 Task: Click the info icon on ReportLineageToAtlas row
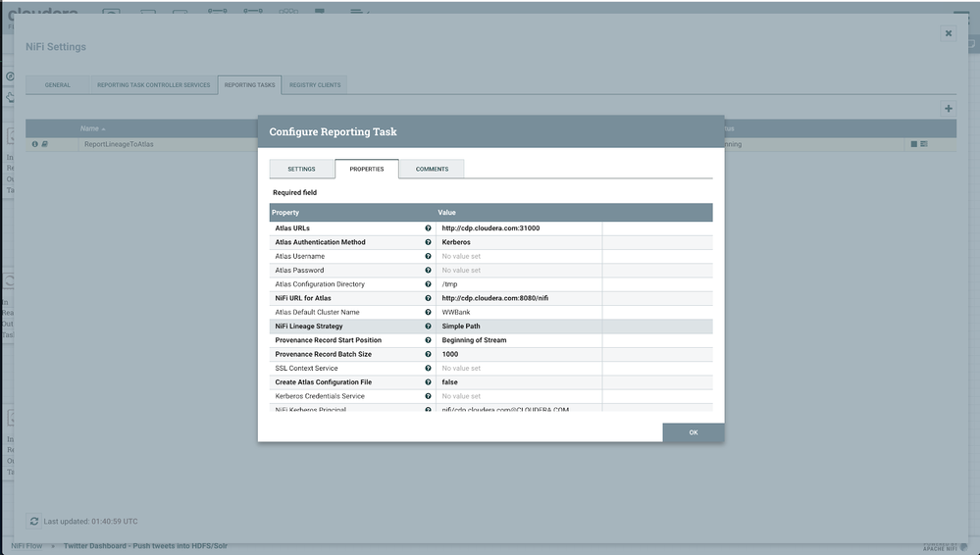(35, 144)
